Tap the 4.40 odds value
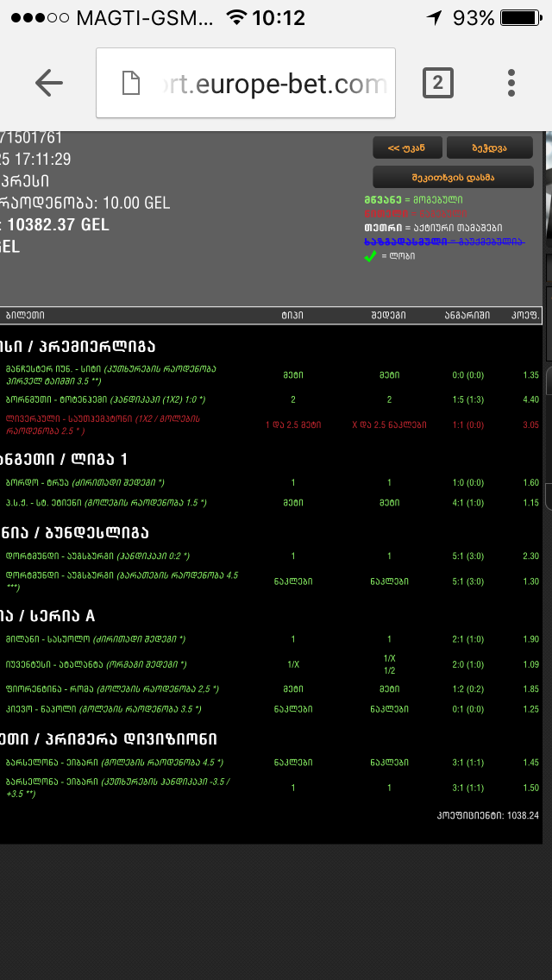This screenshot has height=980, width=552. [x=530, y=399]
